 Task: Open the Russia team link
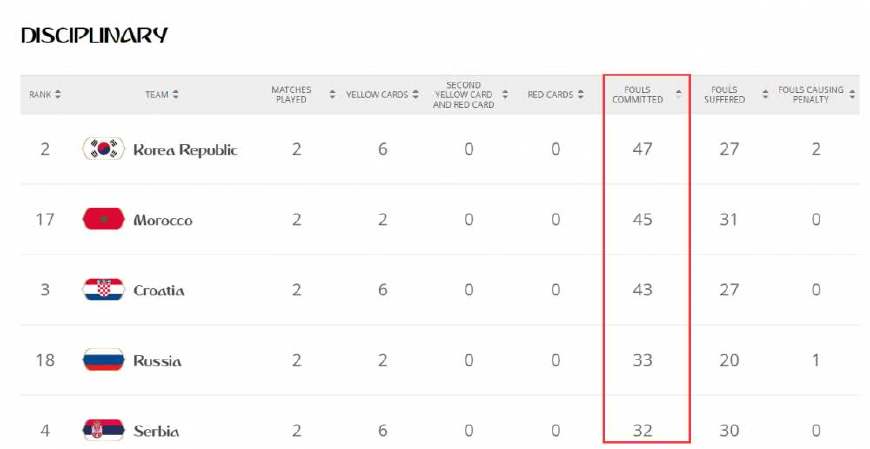(157, 360)
